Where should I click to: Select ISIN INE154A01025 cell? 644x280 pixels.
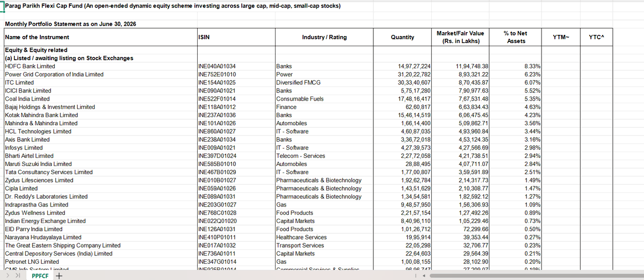point(236,83)
